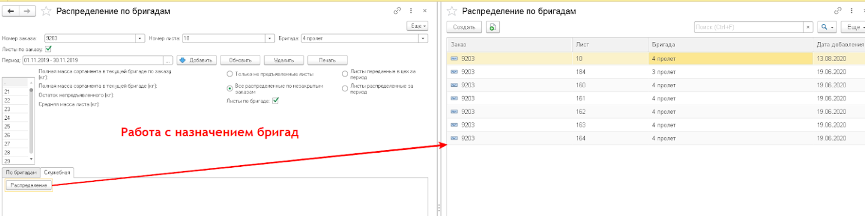Go forward with the right arrow button
This screenshot has height=216, width=868.
click(x=27, y=11)
